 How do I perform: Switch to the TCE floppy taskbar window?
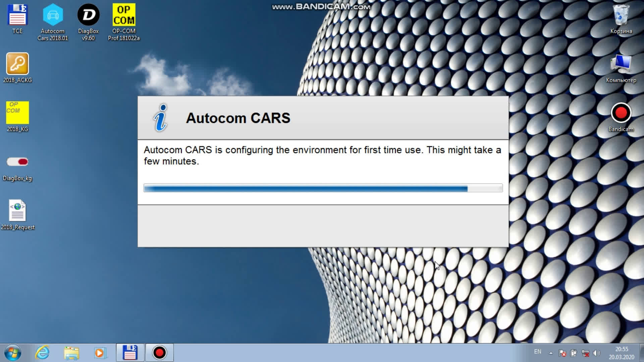[130, 353]
